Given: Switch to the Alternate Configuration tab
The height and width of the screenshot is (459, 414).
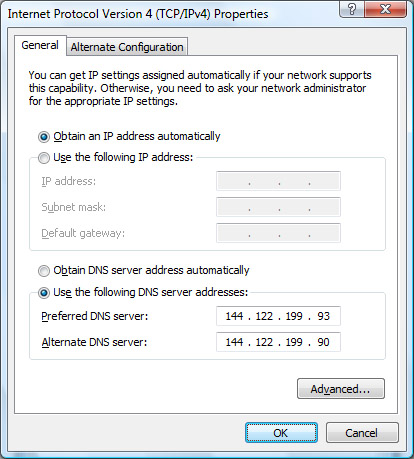Looking at the screenshot, I should pyautogui.click(x=127, y=47).
